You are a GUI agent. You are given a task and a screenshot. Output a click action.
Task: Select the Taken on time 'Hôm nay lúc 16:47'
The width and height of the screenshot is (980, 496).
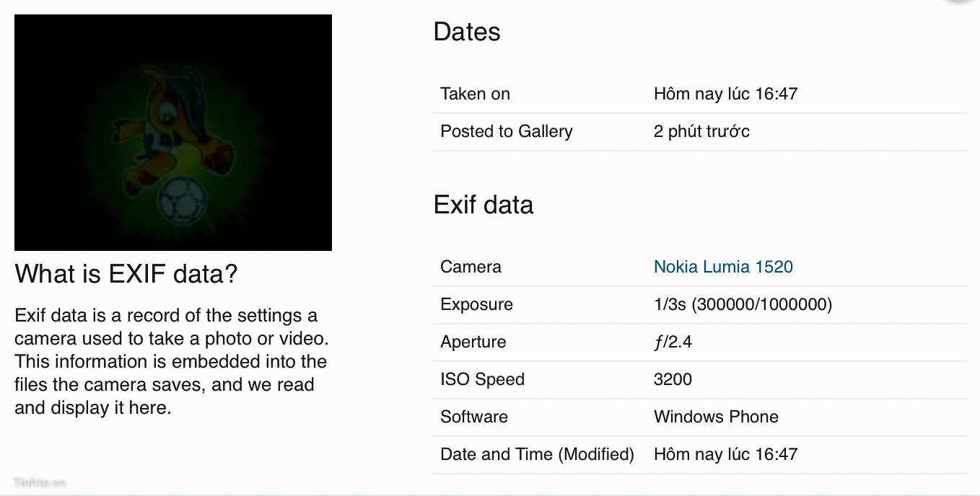point(725,94)
